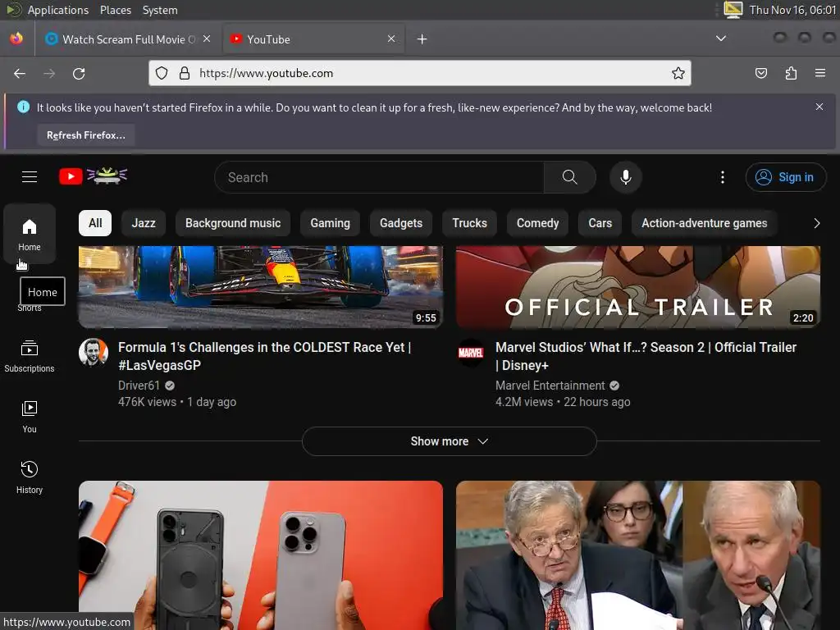Viewport: 840px width, 630px height.
Task: Open Pocket save icon
Action: 760,73
